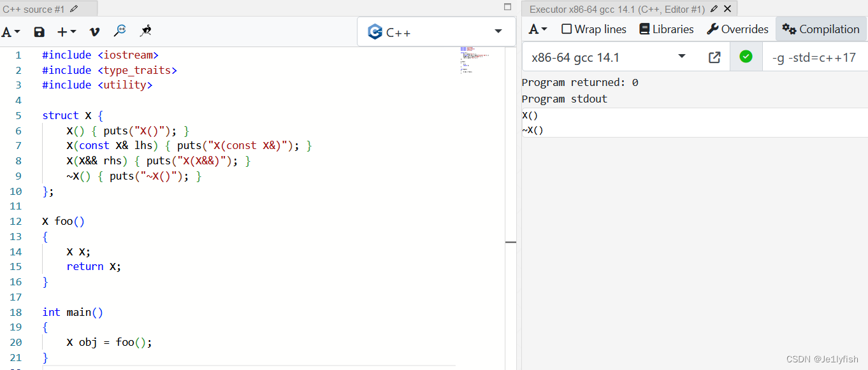Click the Quick-bench running animal icon
The image size is (868, 370).
pyautogui.click(x=145, y=31)
